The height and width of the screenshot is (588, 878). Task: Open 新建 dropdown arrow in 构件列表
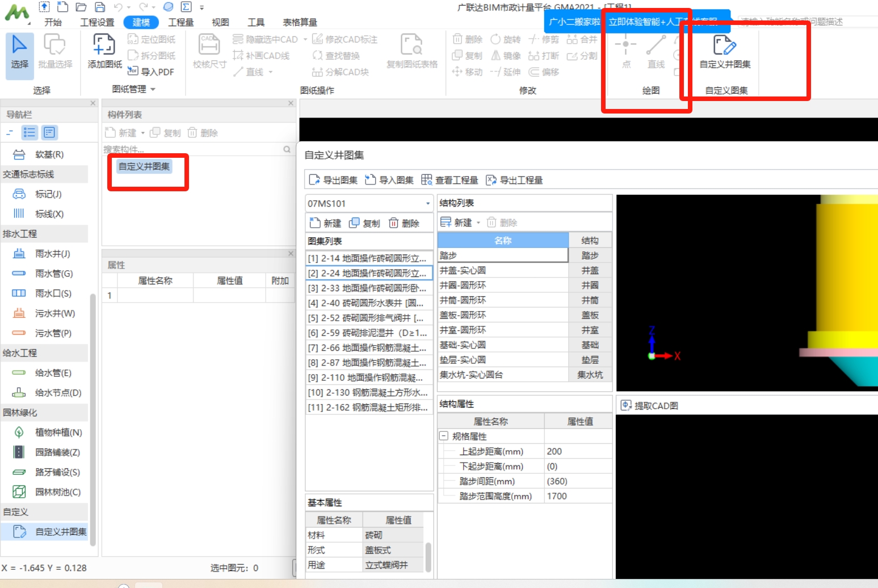coord(143,133)
